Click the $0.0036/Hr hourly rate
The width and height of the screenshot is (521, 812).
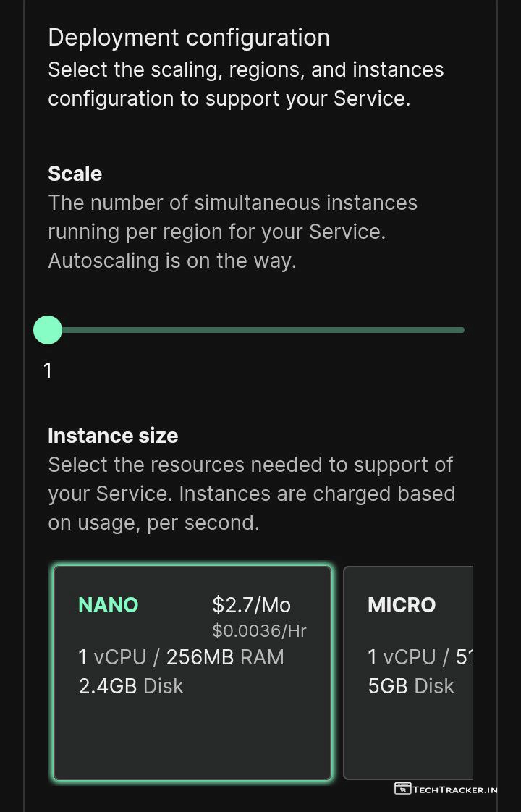[259, 631]
